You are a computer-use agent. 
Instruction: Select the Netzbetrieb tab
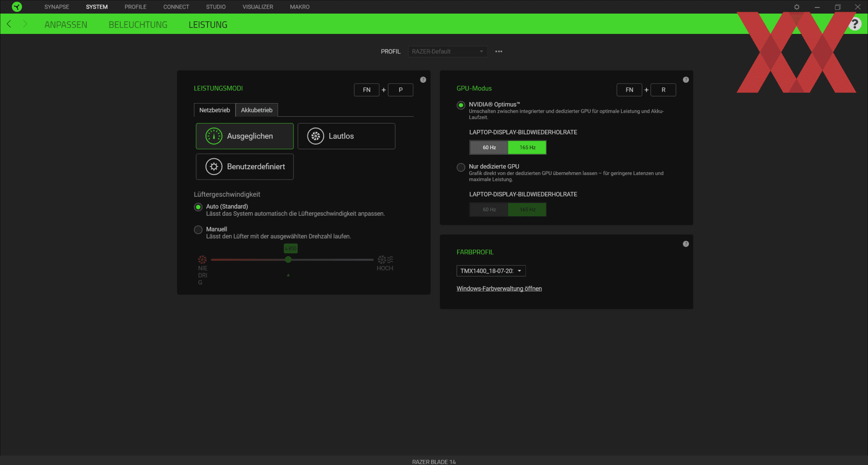coord(215,110)
